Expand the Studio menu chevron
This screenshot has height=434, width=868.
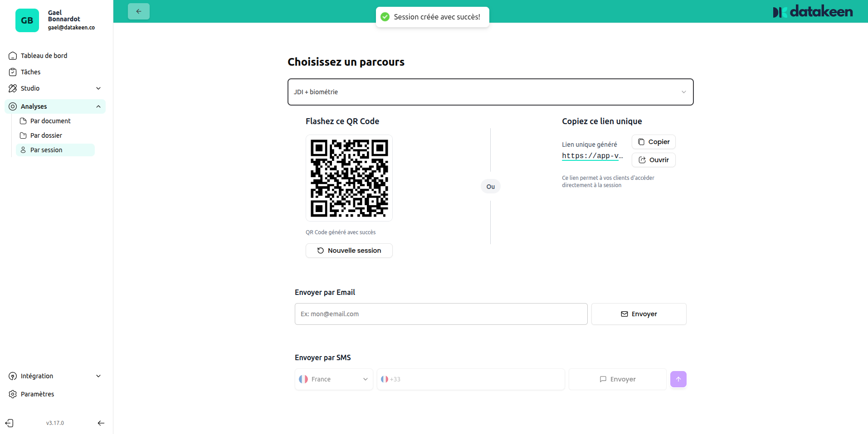tap(98, 88)
